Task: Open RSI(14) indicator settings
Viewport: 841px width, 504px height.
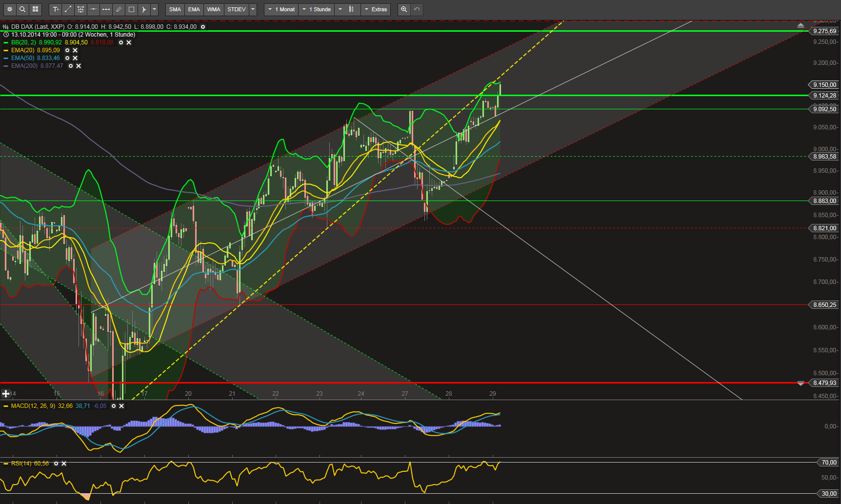Action: [x=56, y=464]
